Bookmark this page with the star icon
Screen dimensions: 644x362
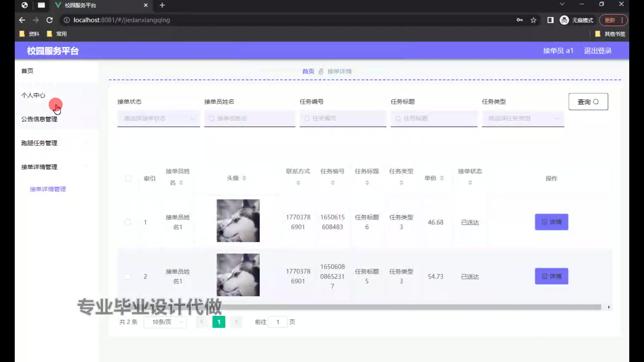pyautogui.click(x=533, y=20)
